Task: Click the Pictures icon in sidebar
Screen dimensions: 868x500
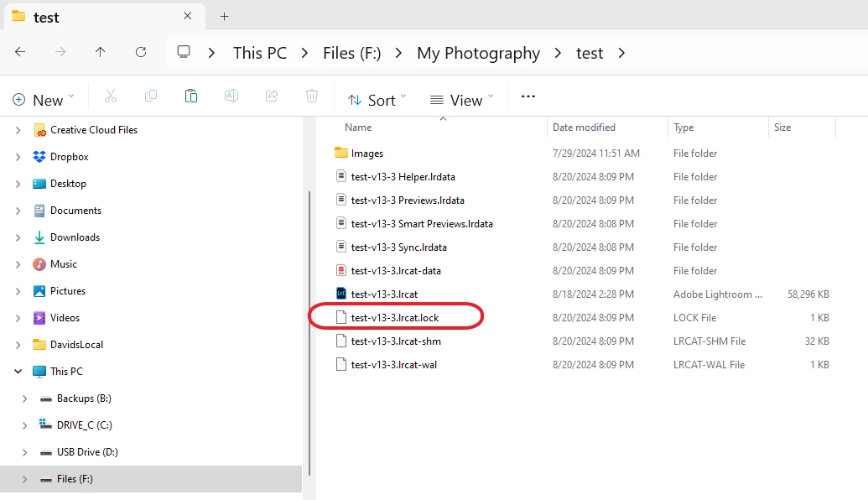Action: [39, 291]
